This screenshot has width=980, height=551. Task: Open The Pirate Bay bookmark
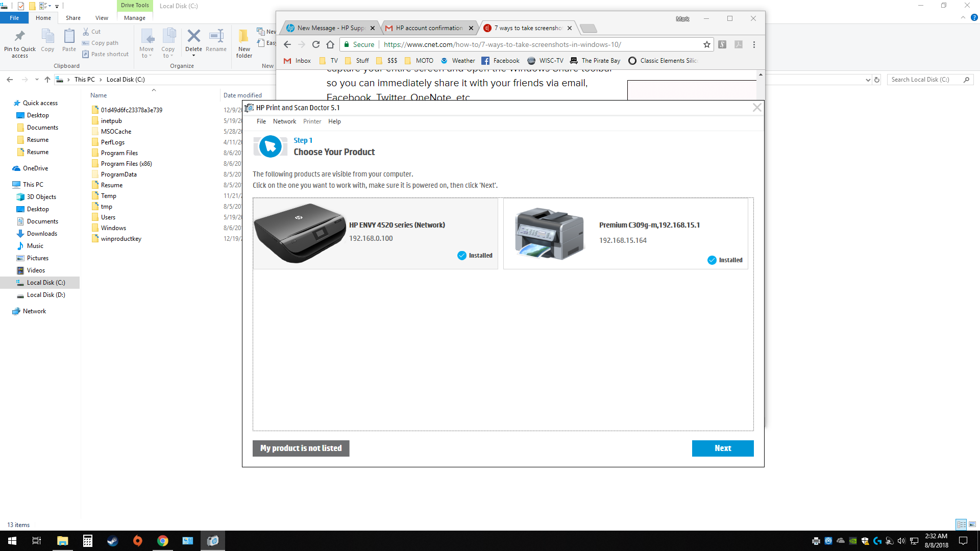[595, 61]
